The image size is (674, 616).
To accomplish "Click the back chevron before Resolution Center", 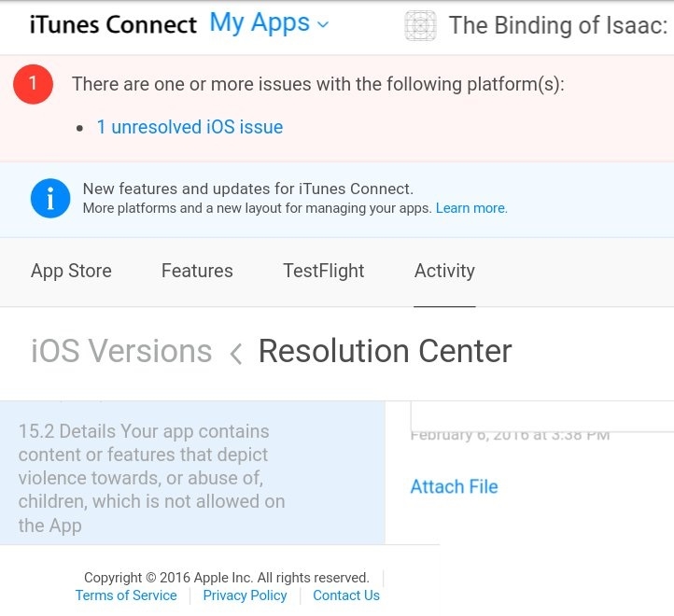I will pos(236,354).
